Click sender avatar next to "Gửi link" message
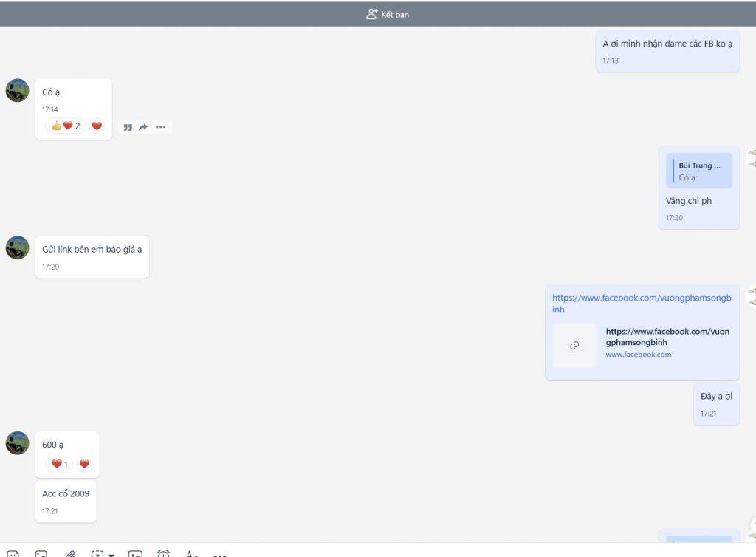Viewport: 756px width, 557px height. tap(17, 247)
